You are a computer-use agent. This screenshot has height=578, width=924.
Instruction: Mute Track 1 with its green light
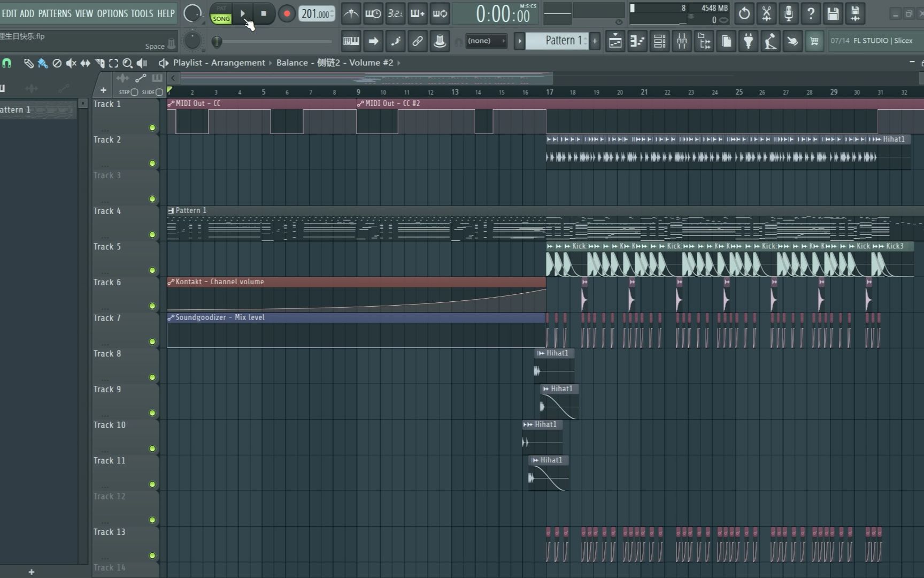pyautogui.click(x=152, y=127)
